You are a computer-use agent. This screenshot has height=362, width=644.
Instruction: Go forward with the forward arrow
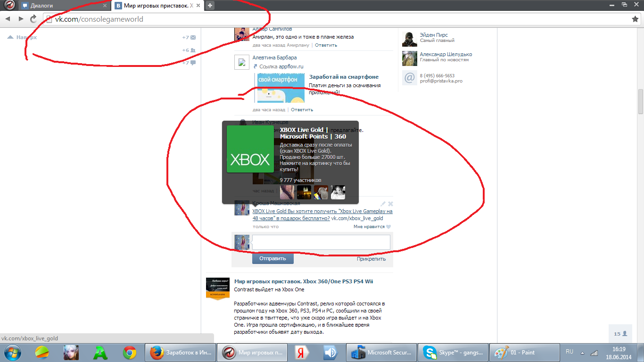coord(21,19)
